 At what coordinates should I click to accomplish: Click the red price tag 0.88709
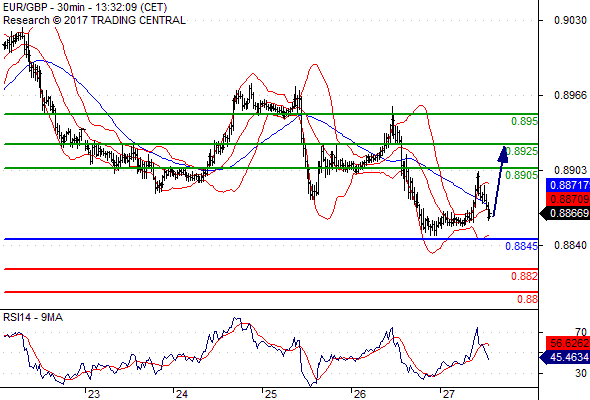click(x=568, y=199)
